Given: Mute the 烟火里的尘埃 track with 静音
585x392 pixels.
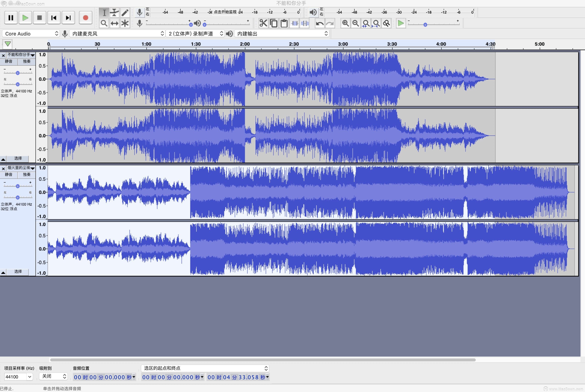Looking at the screenshot, I should [9, 175].
